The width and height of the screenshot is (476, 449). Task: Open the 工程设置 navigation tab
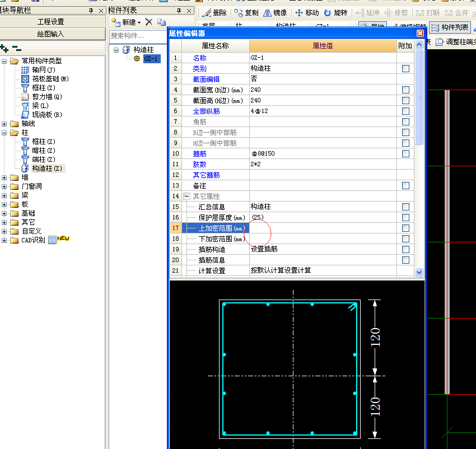pos(51,21)
